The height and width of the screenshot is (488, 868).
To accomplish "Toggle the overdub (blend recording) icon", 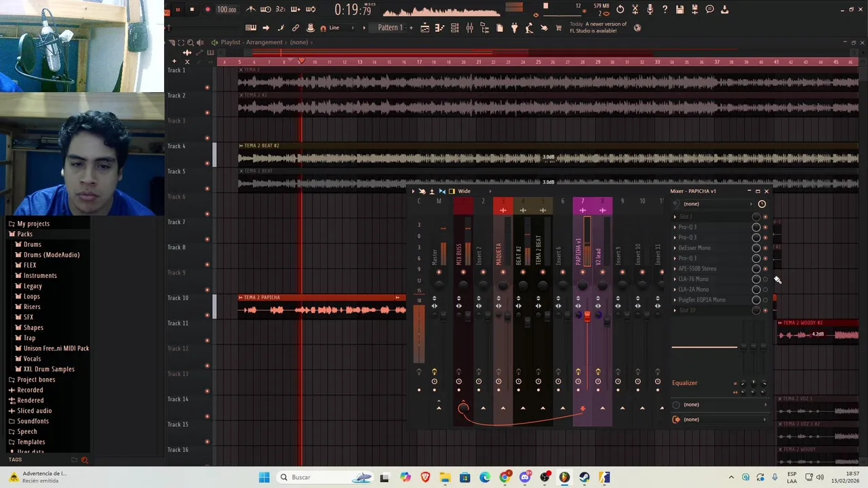I will click(x=296, y=9).
